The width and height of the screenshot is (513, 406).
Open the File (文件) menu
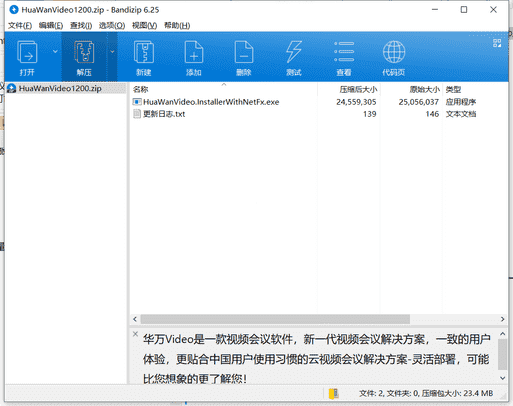[x=20, y=25]
